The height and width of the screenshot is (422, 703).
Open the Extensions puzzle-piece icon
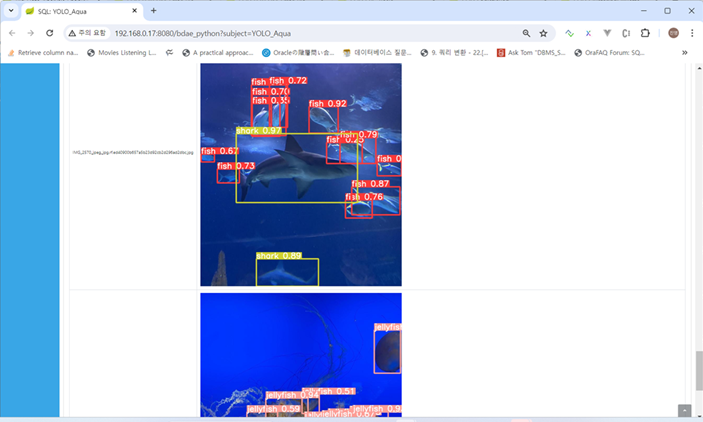(x=645, y=33)
